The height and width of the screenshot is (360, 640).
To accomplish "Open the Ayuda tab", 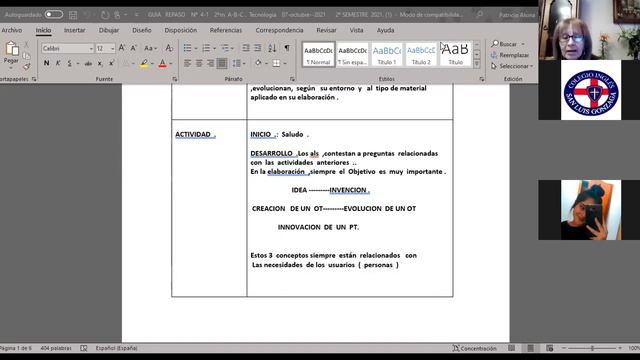I will 385,30.
